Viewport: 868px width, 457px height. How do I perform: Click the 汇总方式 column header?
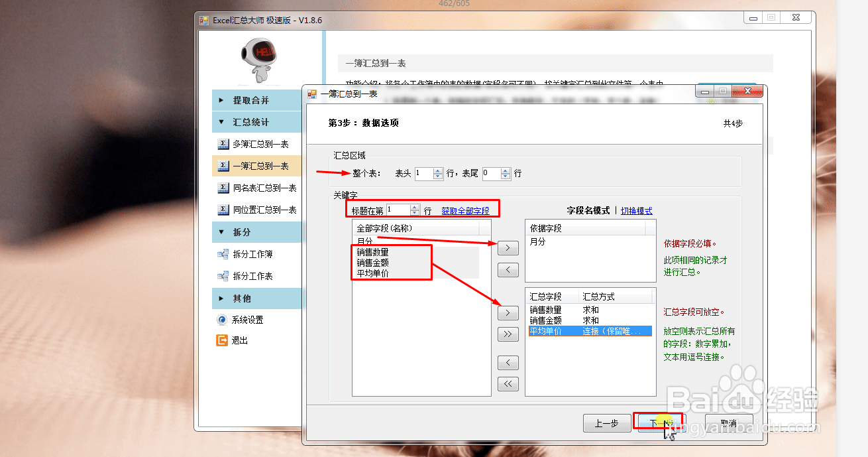(x=615, y=296)
